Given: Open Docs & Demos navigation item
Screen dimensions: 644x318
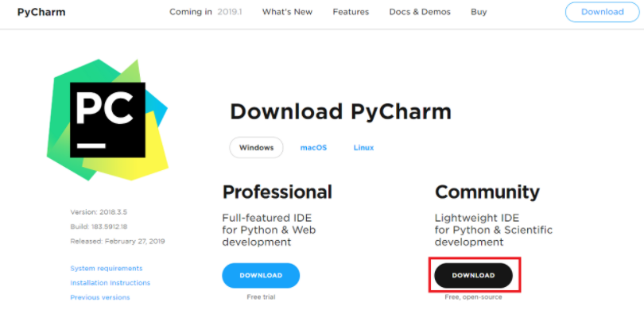Looking at the screenshot, I should 420,12.
